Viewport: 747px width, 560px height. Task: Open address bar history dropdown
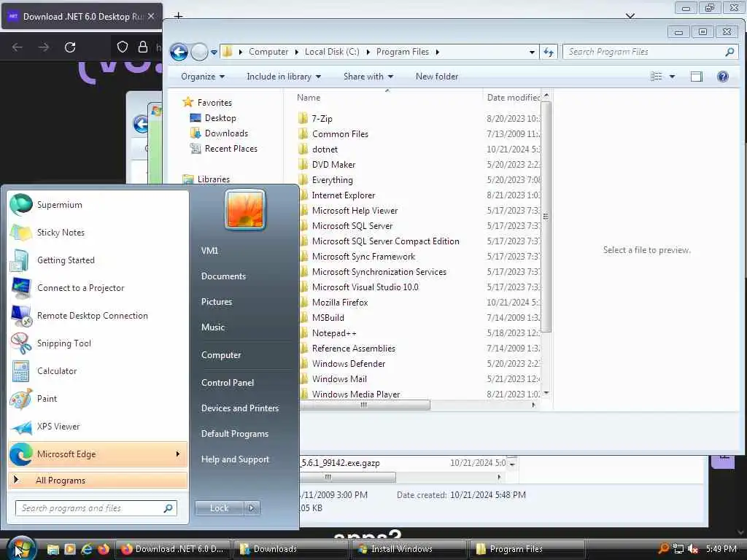pos(532,52)
